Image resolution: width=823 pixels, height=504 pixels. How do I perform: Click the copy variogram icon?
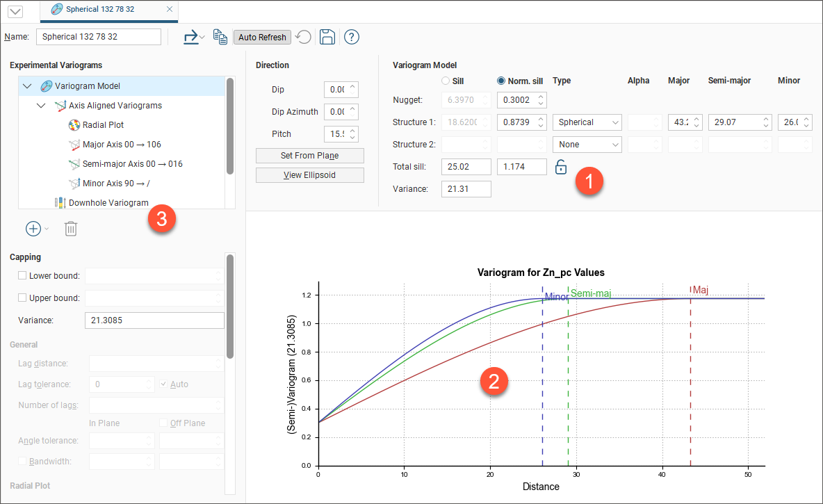pos(220,37)
